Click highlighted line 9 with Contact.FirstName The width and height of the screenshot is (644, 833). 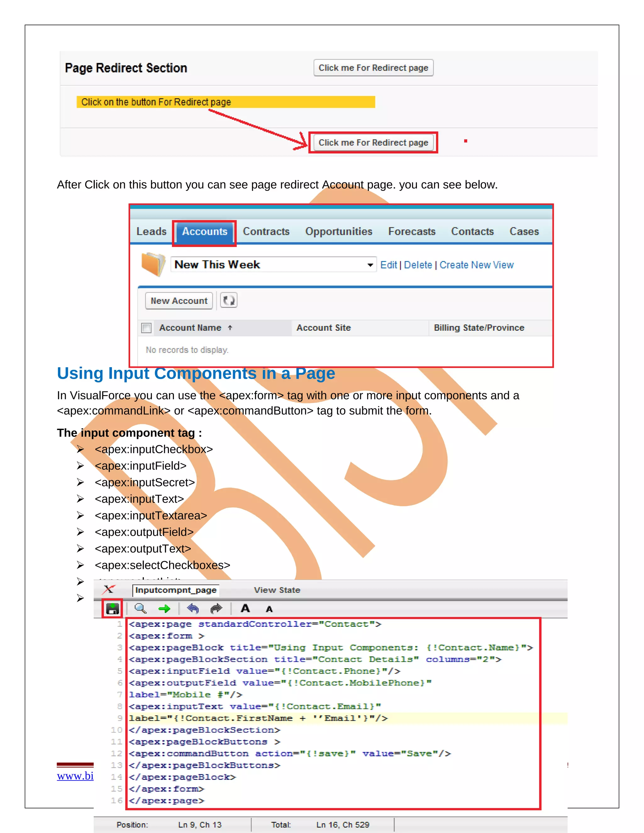pyautogui.click(x=258, y=718)
